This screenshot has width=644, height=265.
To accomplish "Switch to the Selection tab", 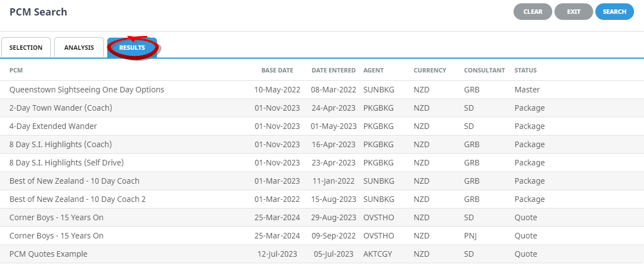I will 26,48.
